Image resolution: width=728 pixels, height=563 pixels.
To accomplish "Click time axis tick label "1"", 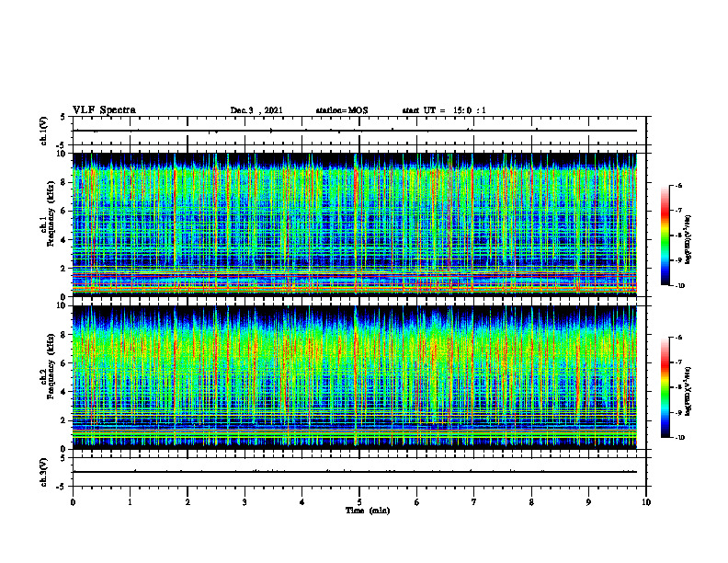I will 130,502.
